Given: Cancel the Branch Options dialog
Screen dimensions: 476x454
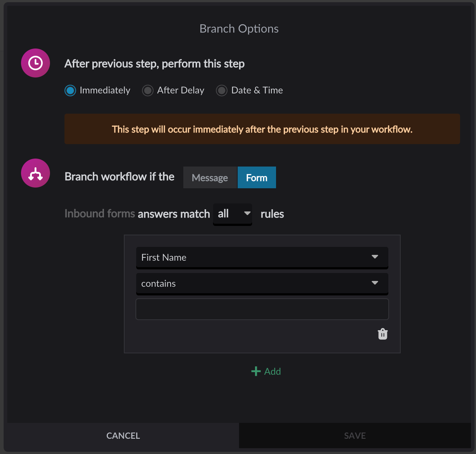Looking at the screenshot, I should pos(123,436).
